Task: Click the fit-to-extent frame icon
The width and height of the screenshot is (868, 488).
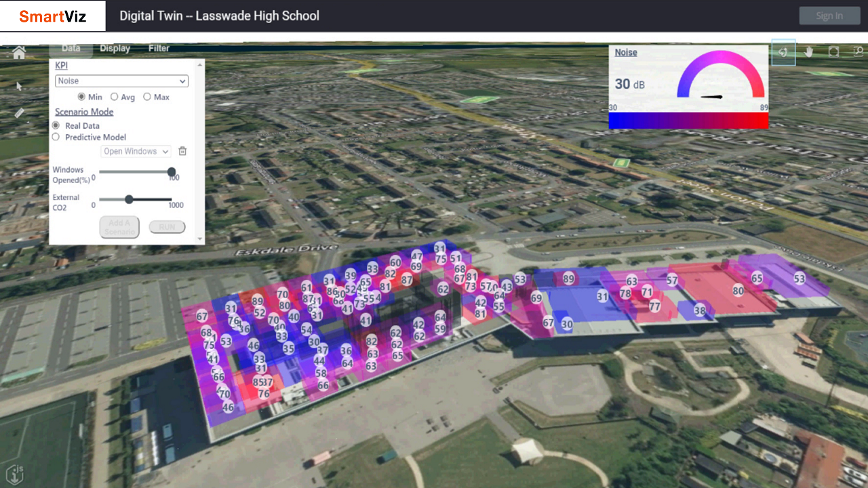Action: 833,52
